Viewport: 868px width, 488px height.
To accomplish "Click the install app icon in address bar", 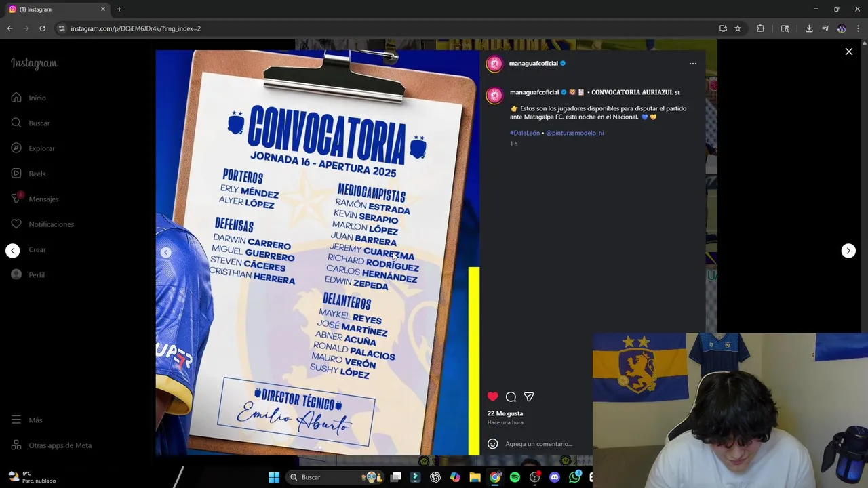I will 723,28.
